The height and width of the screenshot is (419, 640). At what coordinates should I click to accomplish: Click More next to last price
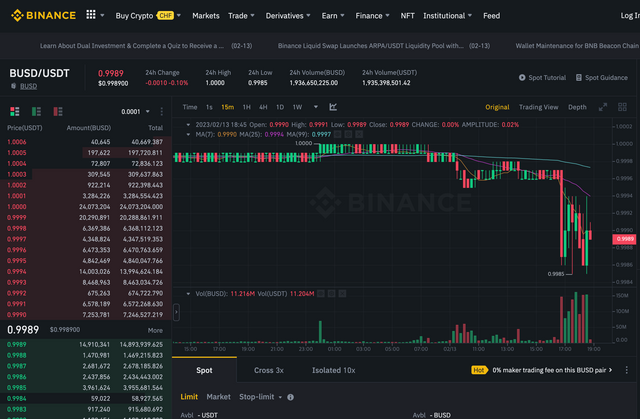[155, 330]
